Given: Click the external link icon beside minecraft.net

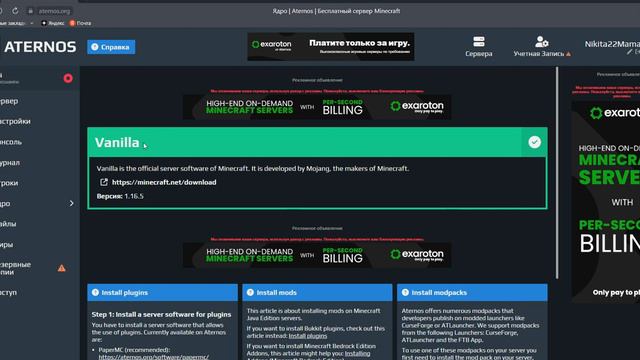Looking at the screenshot, I should pyautogui.click(x=104, y=182).
